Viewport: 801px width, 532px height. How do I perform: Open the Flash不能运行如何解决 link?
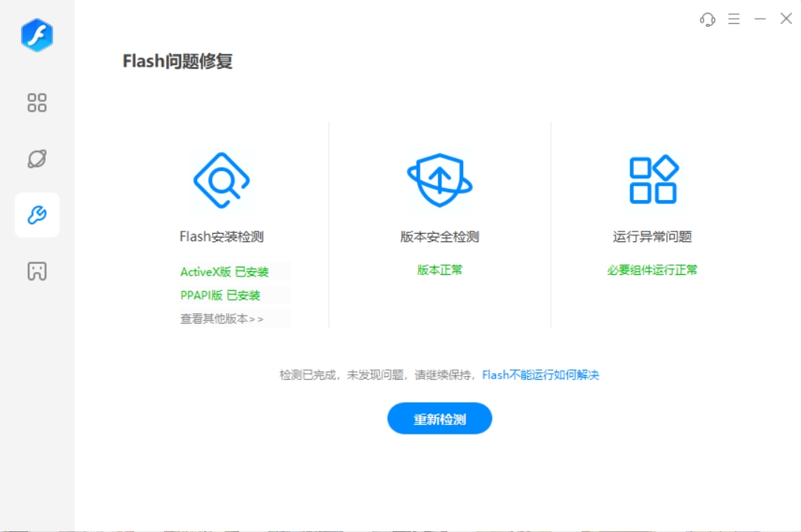click(540, 375)
